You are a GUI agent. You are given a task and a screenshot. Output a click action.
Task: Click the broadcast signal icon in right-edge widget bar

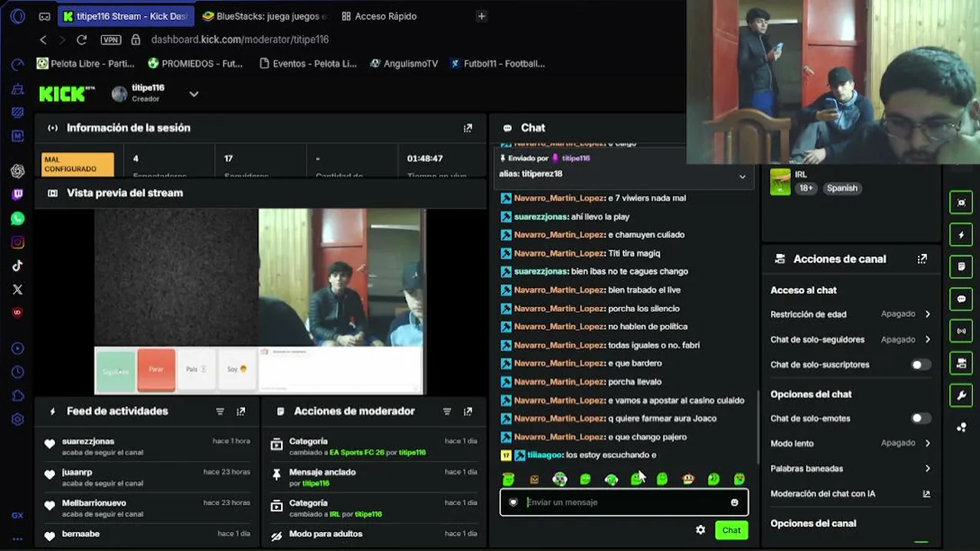(962, 331)
